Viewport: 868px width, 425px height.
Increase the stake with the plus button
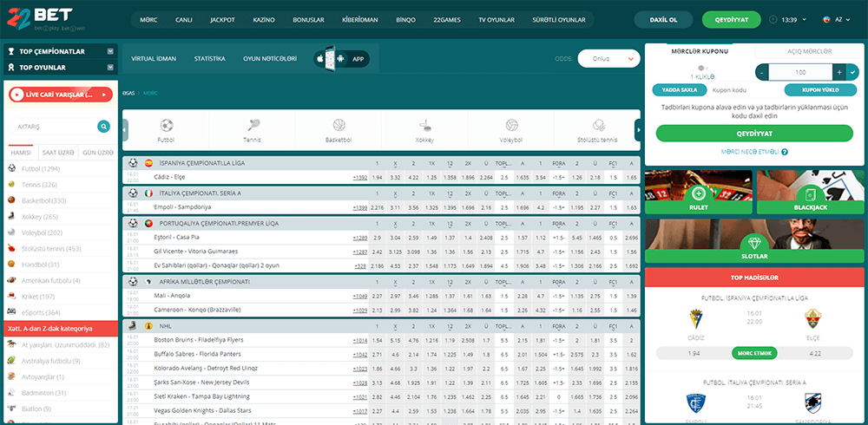pyautogui.click(x=838, y=72)
